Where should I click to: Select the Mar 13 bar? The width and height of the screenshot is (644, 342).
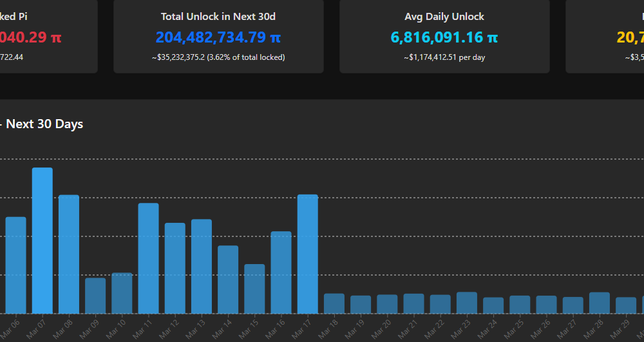(202, 266)
